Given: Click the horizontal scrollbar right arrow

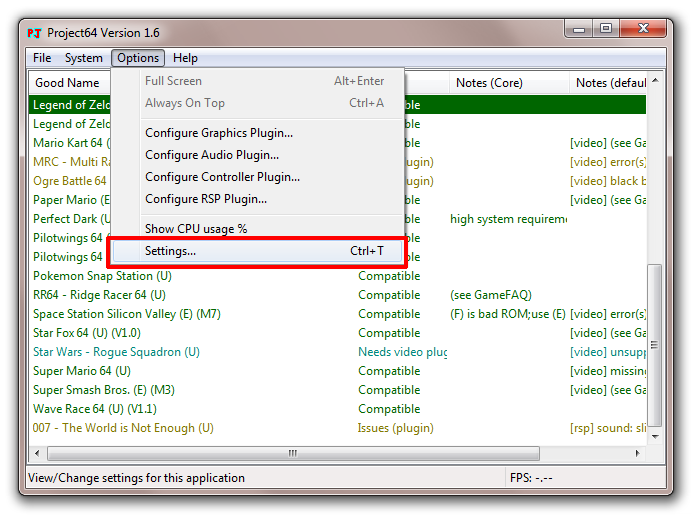Looking at the screenshot, I should point(638,454).
